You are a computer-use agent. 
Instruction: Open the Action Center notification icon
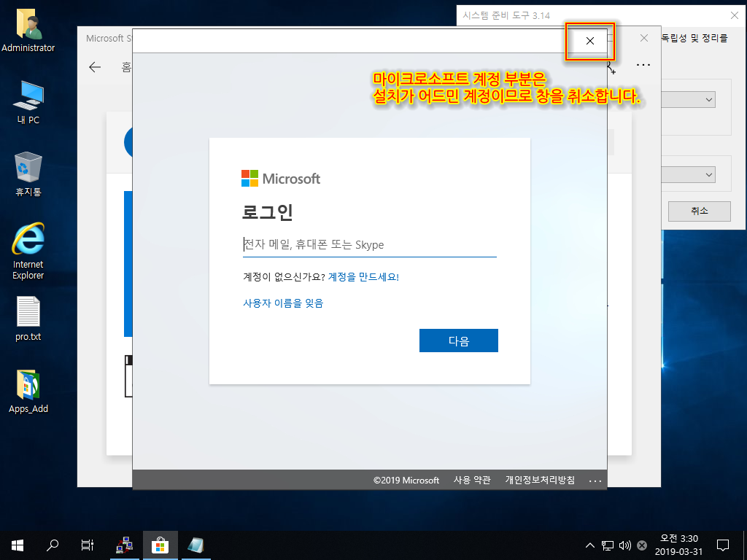tap(723, 545)
